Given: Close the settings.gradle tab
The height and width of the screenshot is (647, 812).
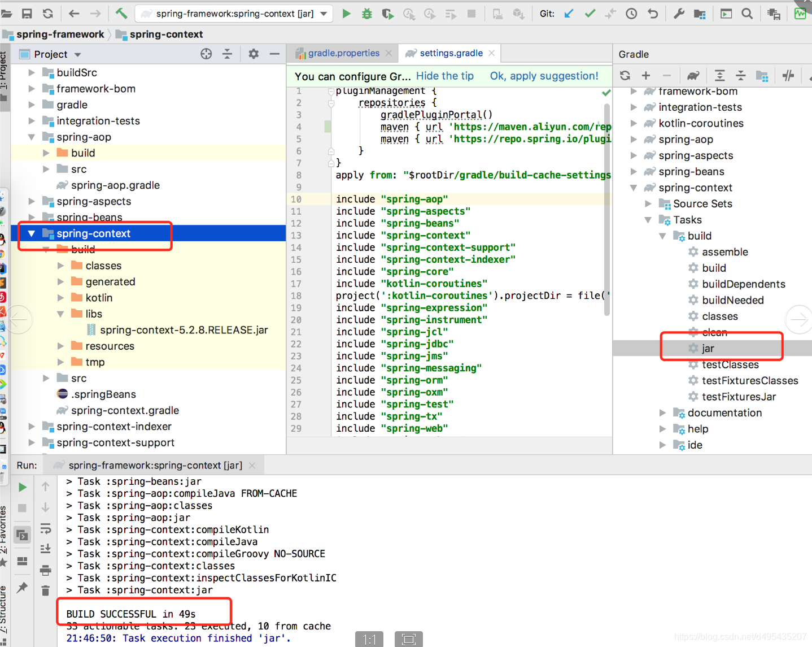Looking at the screenshot, I should [x=492, y=53].
